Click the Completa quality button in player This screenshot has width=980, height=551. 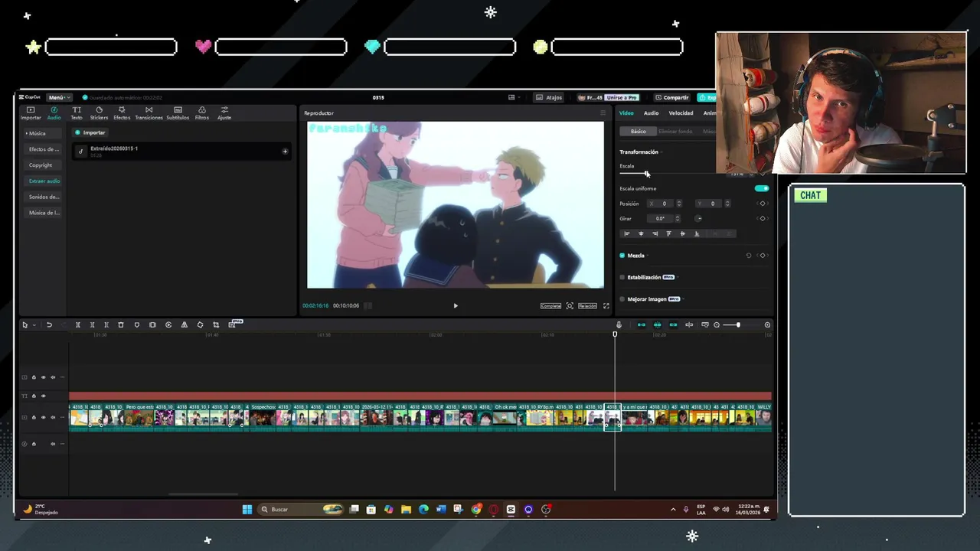[550, 306]
